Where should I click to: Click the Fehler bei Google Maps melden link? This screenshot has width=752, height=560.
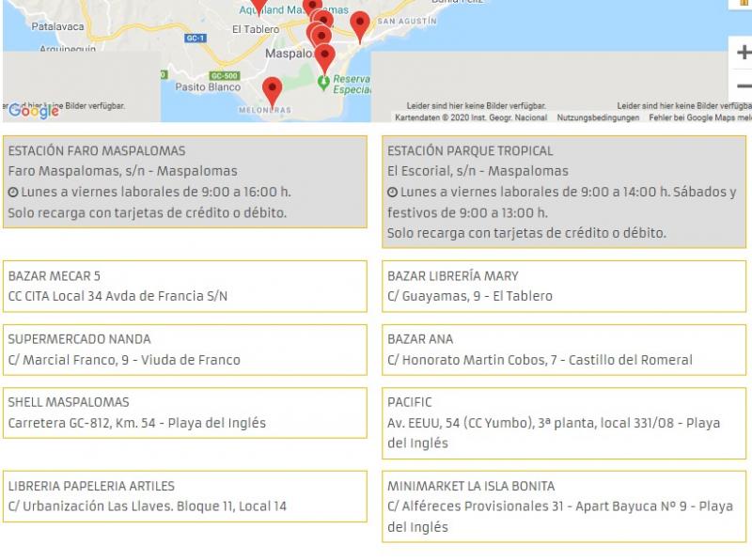[700, 117]
